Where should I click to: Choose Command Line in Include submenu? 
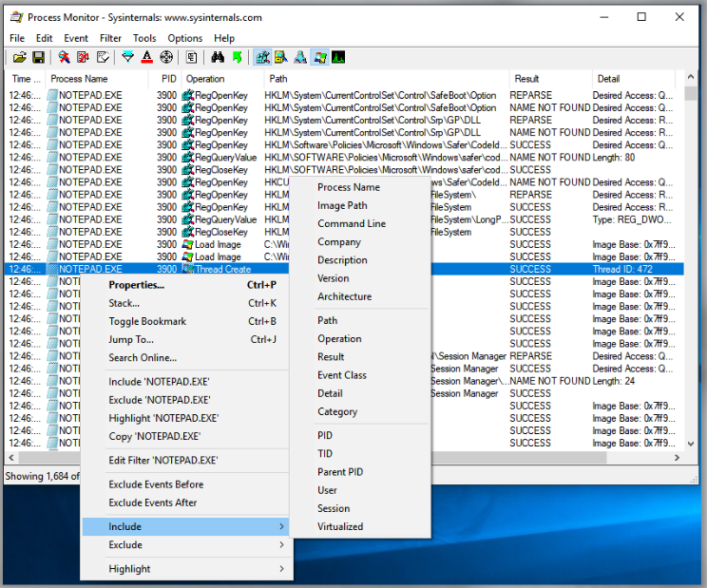click(360, 223)
